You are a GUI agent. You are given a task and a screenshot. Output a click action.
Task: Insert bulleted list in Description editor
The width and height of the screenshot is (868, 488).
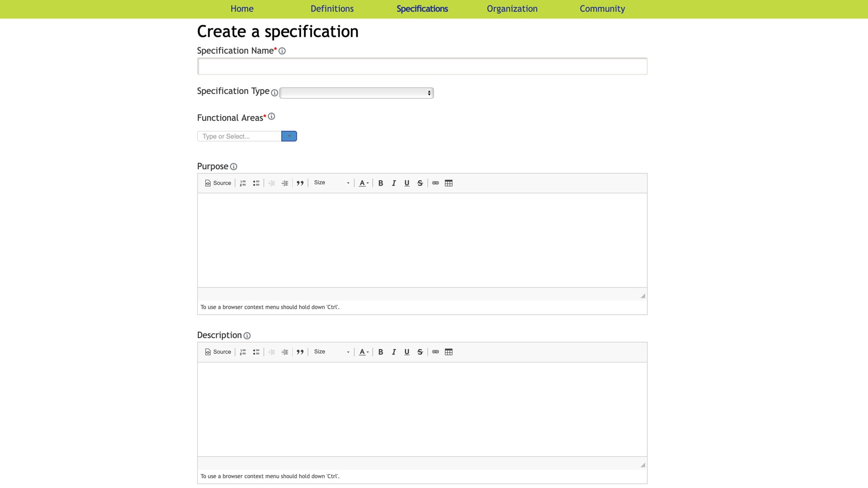[x=256, y=352]
